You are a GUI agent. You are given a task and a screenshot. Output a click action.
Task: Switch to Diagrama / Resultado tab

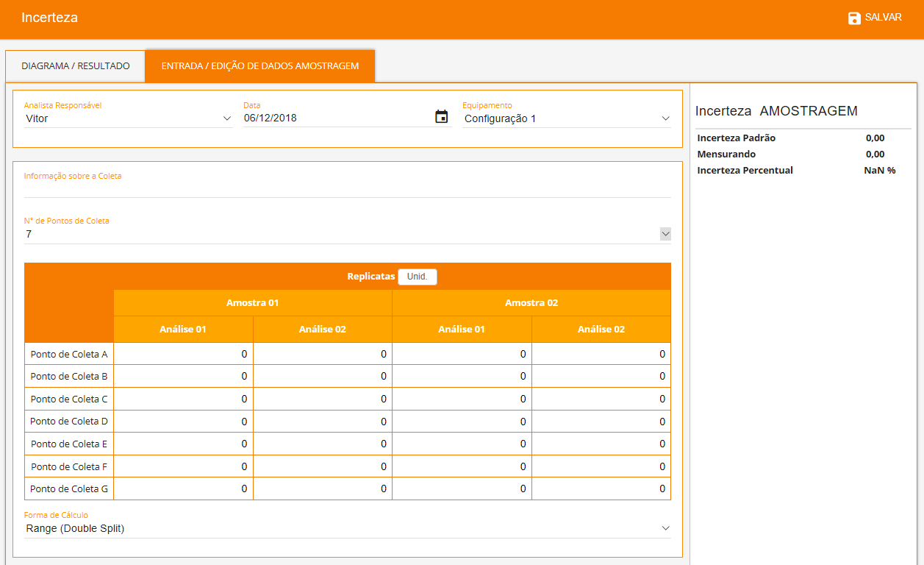coord(76,66)
